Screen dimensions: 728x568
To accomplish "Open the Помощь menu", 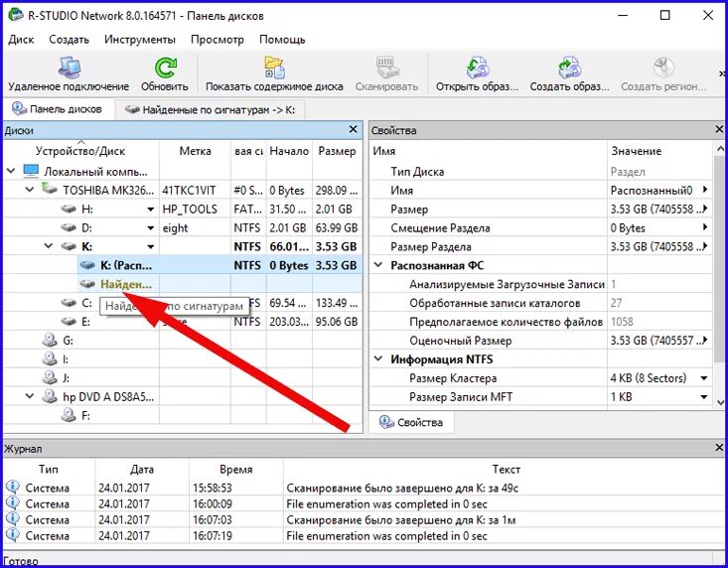I will (x=282, y=40).
